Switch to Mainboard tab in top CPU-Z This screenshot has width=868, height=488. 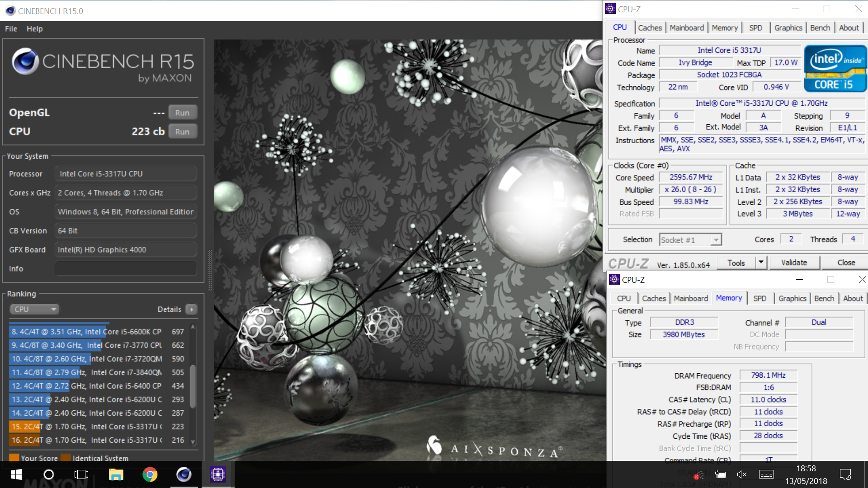pos(686,28)
